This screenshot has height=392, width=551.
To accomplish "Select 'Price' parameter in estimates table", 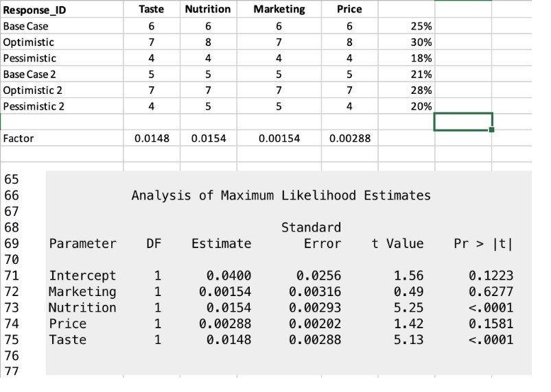I will point(67,323).
